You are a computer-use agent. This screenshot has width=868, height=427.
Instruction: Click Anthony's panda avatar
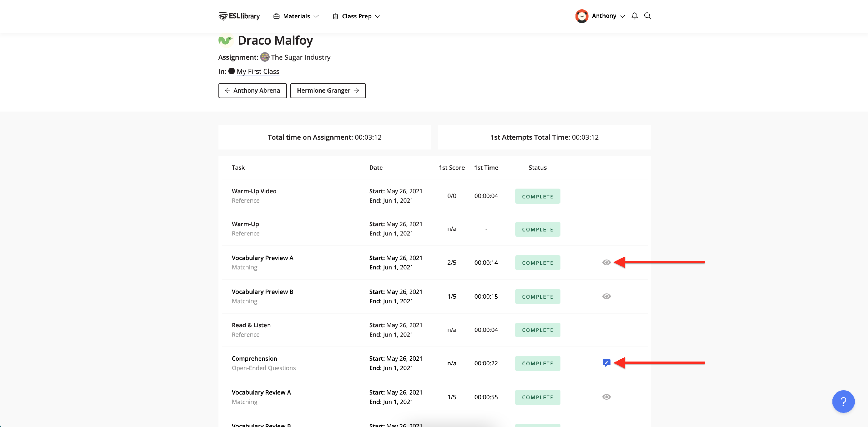tap(582, 16)
